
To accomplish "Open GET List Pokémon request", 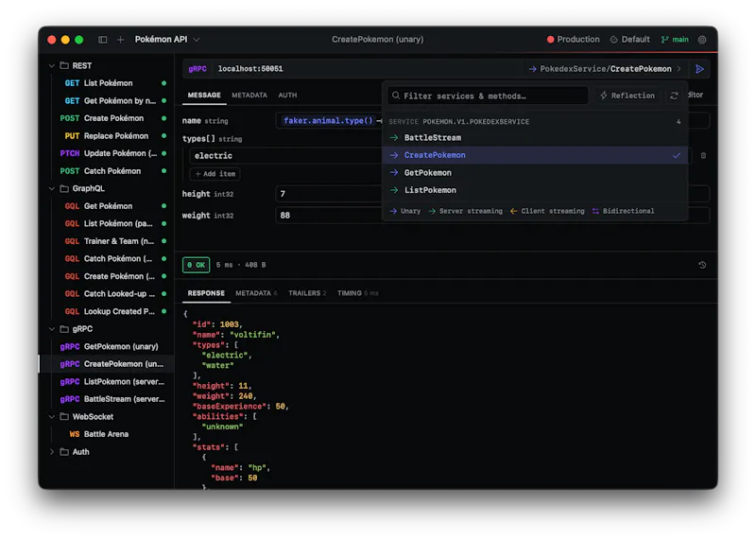I will click(109, 83).
